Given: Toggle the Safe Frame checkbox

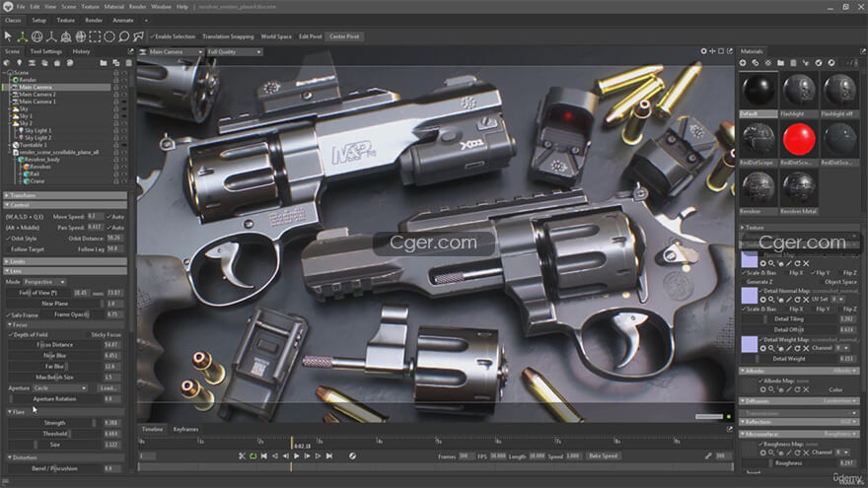Looking at the screenshot, I should (x=8, y=314).
